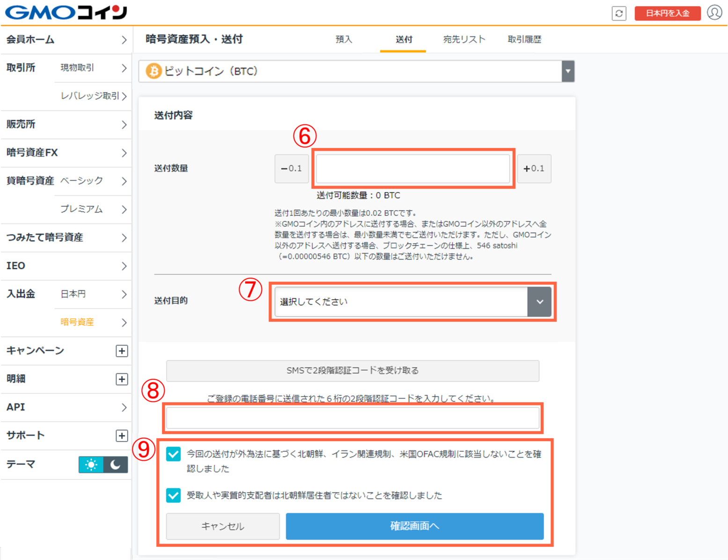Expand サポート with its plus icon
728x560 pixels.
click(122, 435)
